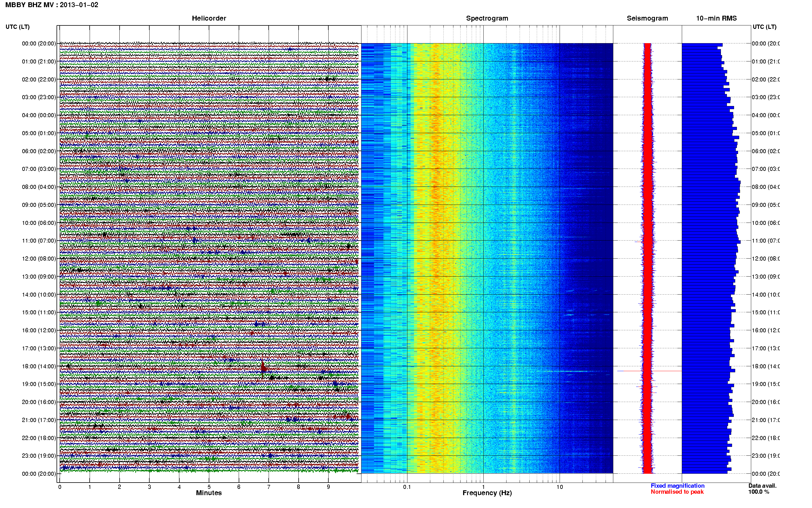Click the "10" tick on the Frequency axis
The image size is (812, 508).
tap(559, 487)
